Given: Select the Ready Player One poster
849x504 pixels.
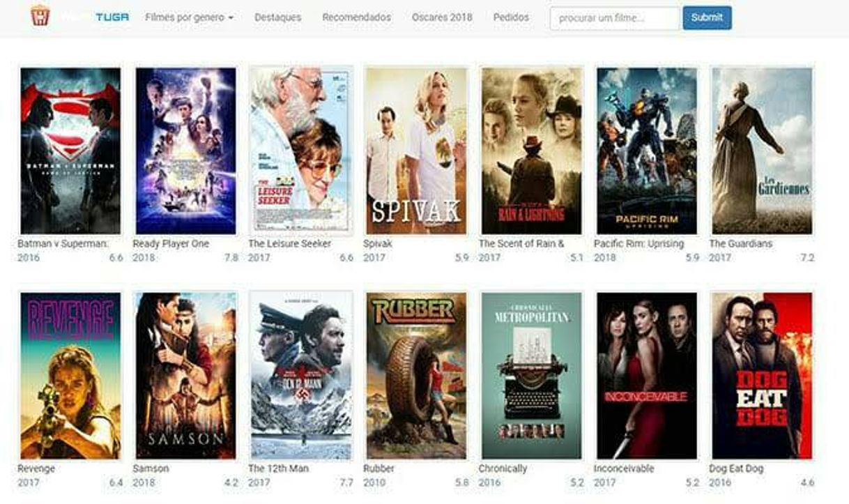Looking at the screenshot, I should [x=185, y=151].
